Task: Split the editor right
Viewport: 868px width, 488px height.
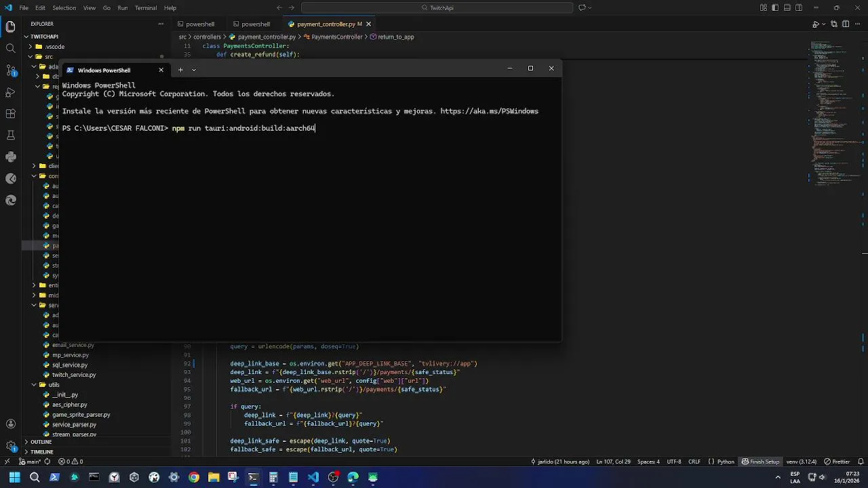Action: [x=846, y=24]
